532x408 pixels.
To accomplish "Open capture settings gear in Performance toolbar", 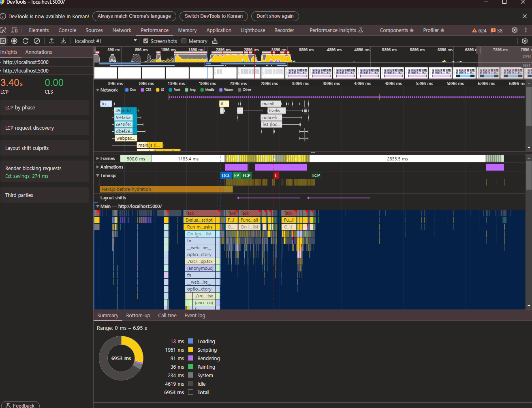I will (x=525, y=41).
